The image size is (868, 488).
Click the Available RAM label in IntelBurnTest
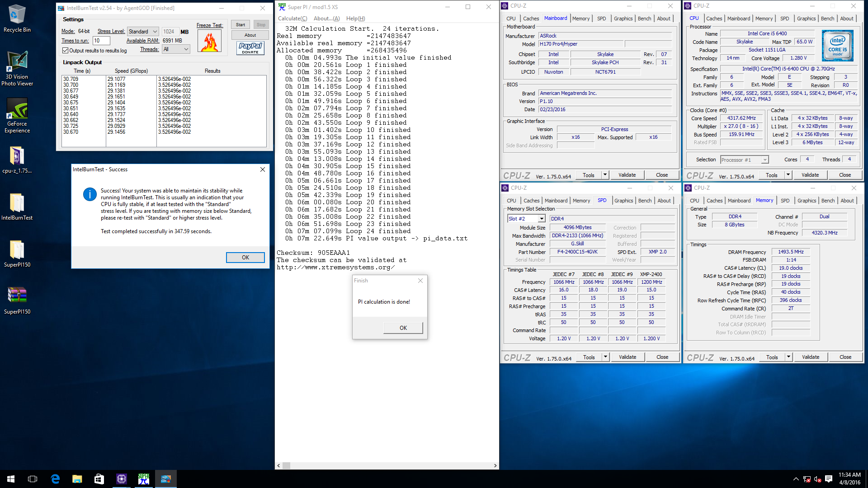coord(143,41)
